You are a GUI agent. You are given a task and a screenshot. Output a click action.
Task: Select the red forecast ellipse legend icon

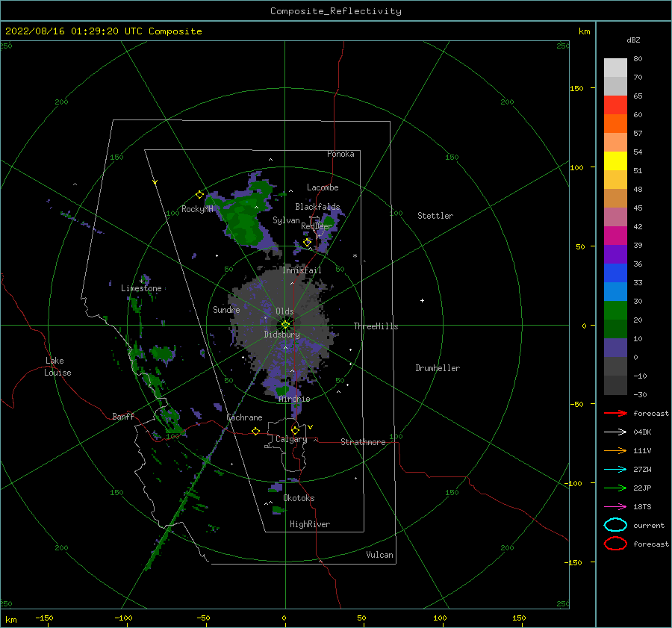pyautogui.click(x=615, y=544)
